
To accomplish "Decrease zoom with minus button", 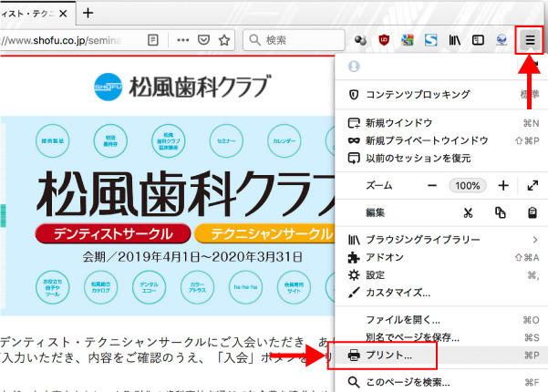I will coord(432,186).
